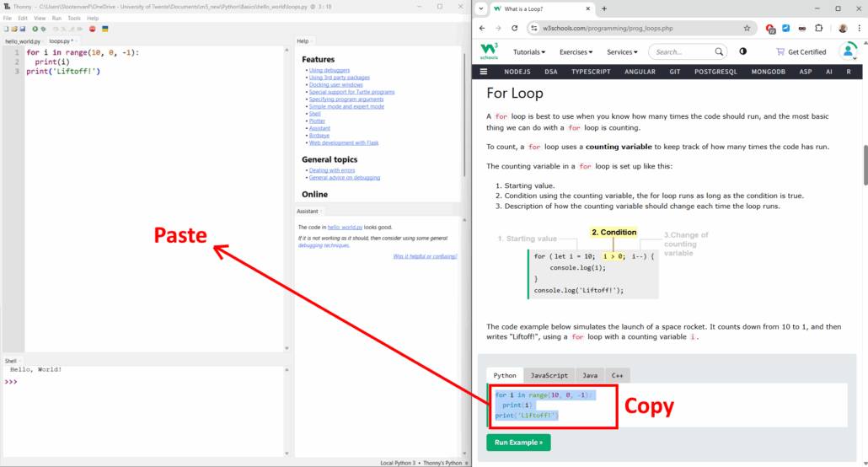Expand the Services dropdown
The height and width of the screenshot is (467, 868).
click(x=622, y=52)
